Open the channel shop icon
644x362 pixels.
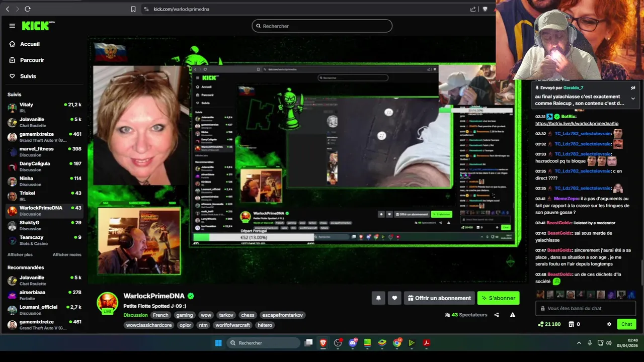coord(571,324)
